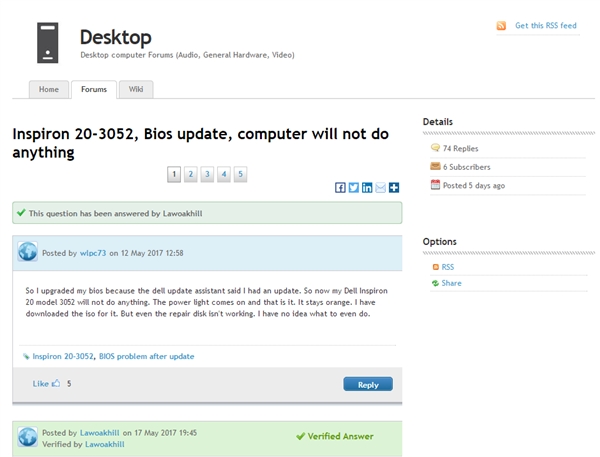Select the Forums tab

coord(94,90)
